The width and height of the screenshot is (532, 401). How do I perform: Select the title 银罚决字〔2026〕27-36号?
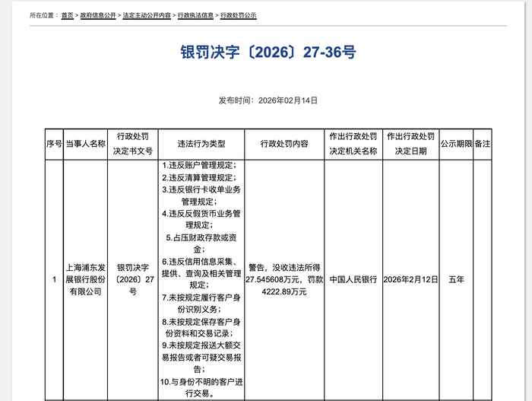click(x=268, y=53)
